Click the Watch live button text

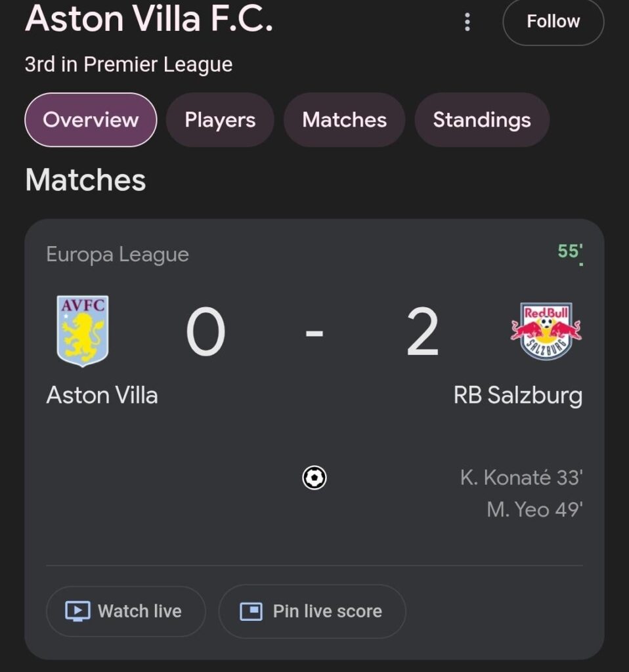click(x=139, y=612)
